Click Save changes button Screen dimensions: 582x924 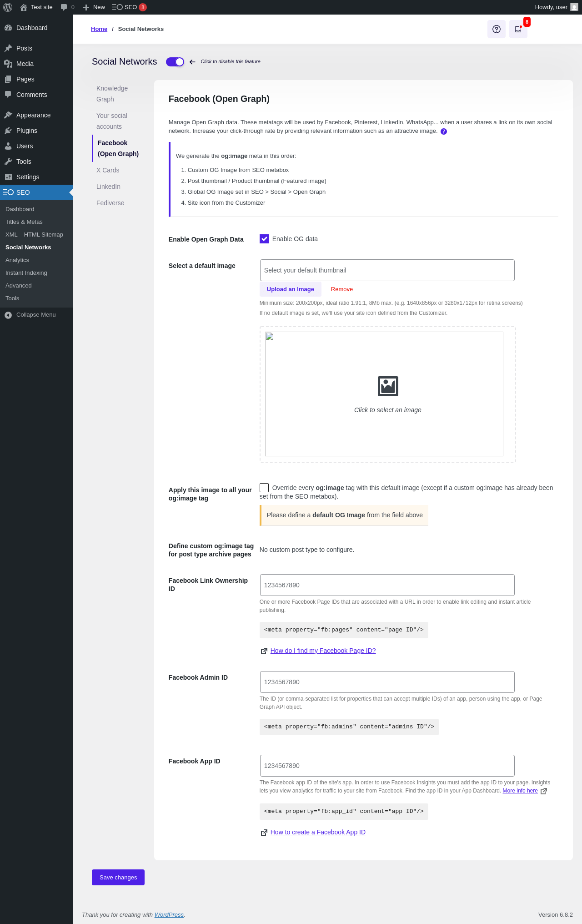(x=118, y=877)
